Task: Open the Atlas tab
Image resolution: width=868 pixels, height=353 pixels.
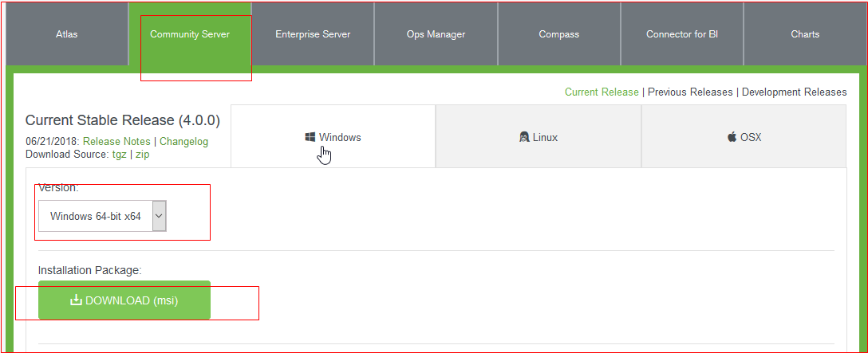Action: (x=67, y=34)
